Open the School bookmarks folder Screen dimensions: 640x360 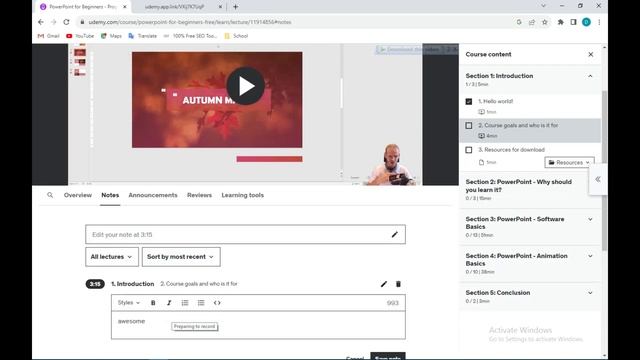236,36
